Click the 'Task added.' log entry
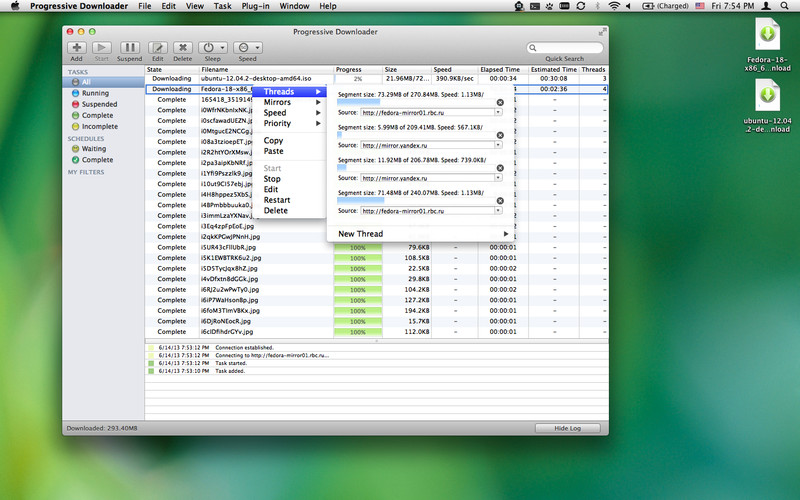This screenshot has width=800, height=500. click(x=377, y=371)
